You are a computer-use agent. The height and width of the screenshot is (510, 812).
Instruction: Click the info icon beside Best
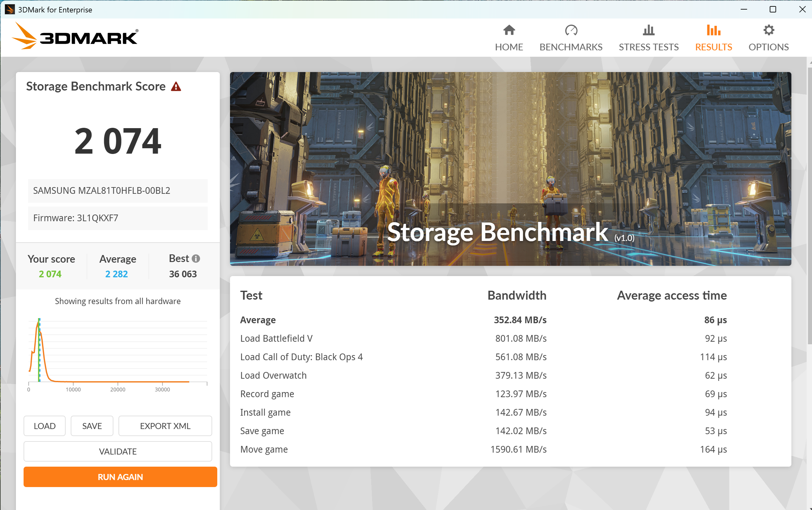(x=196, y=259)
